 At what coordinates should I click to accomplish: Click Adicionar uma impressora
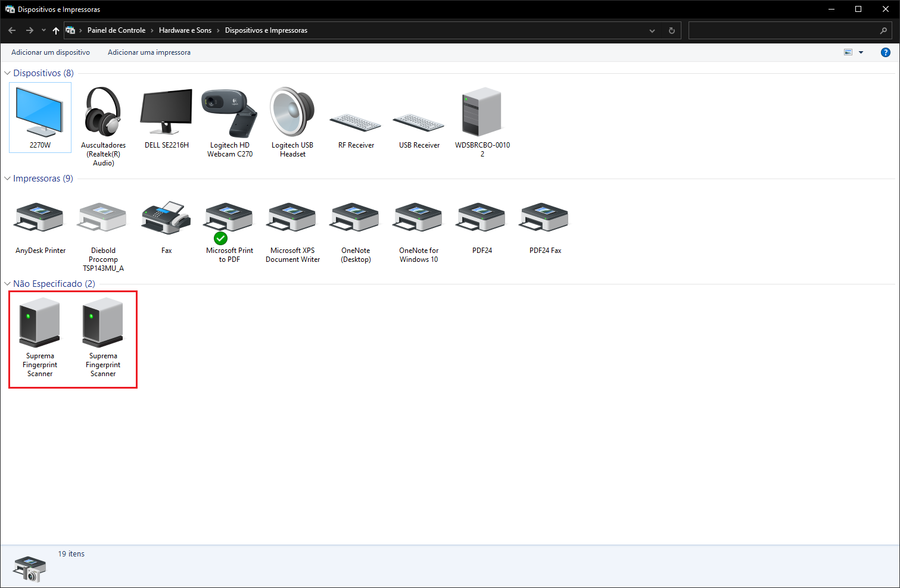pos(149,52)
